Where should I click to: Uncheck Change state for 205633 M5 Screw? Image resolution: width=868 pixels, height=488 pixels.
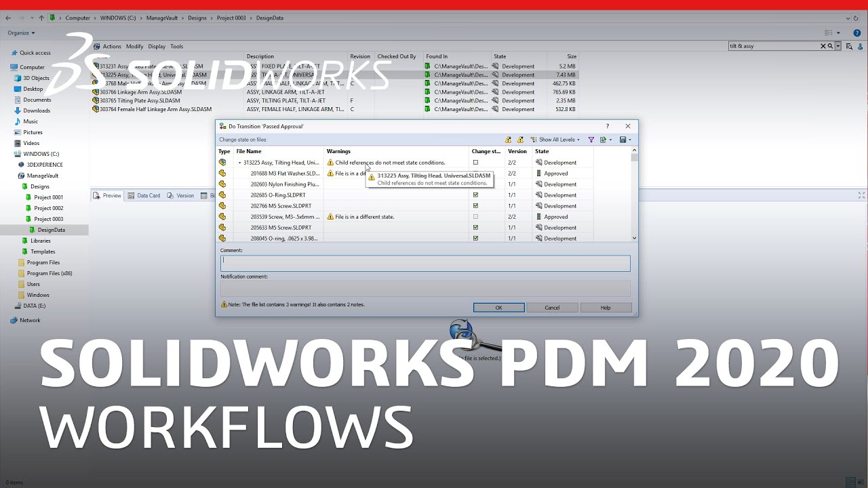tap(475, 228)
